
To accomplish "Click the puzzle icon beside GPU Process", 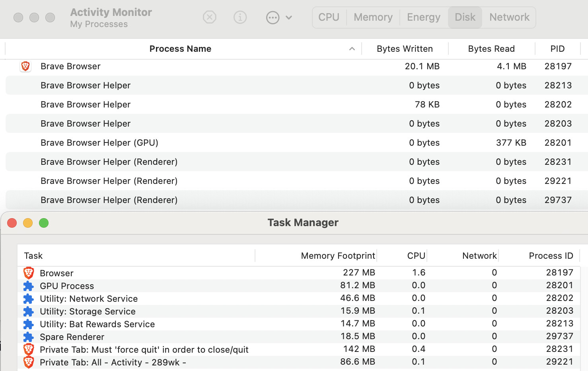I will click(x=28, y=286).
